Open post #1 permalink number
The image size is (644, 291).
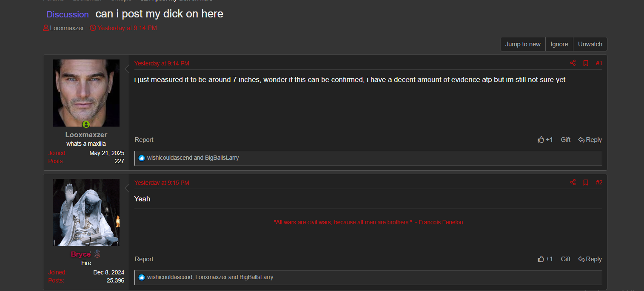pyautogui.click(x=599, y=63)
